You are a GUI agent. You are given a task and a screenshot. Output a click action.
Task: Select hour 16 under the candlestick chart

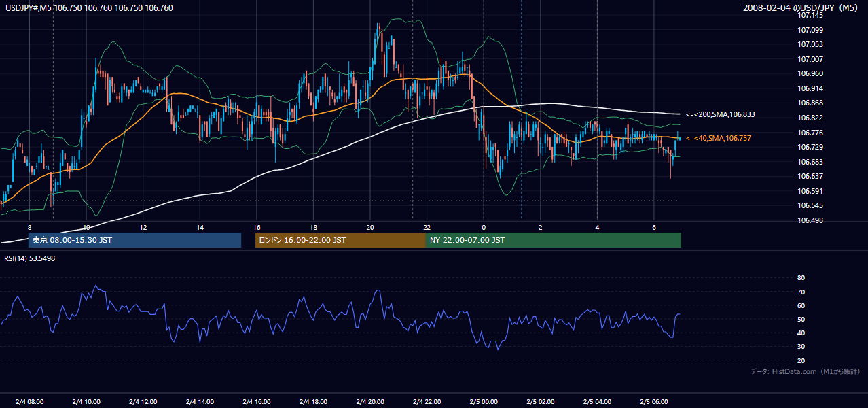tap(256, 227)
